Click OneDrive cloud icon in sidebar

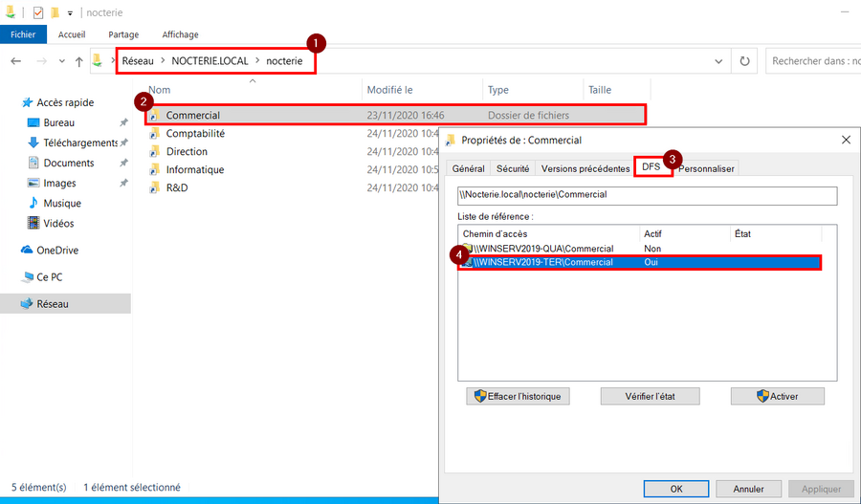[x=28, y=251]
